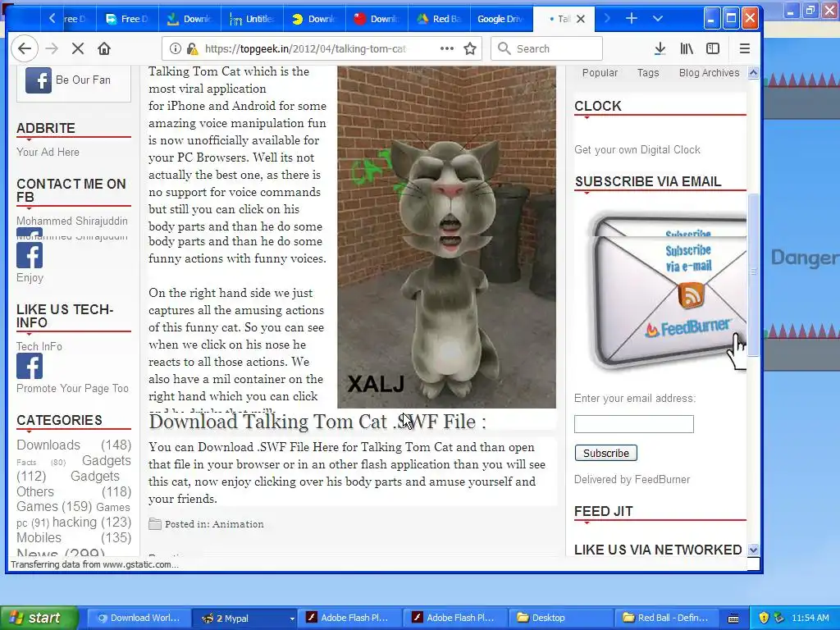
Task: Open Delivered by FeedBurner link
Action: (x=632, y=479)
